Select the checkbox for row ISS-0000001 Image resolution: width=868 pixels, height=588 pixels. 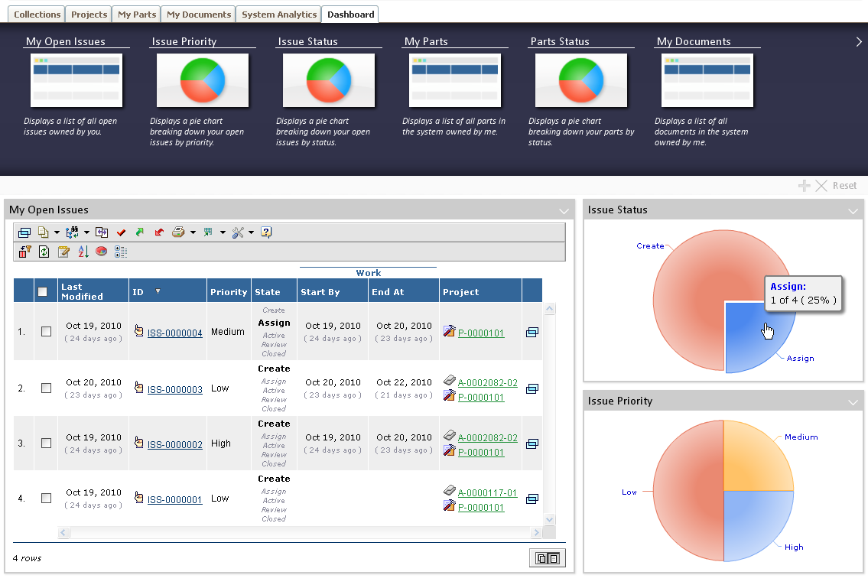(x=46, y=499)
